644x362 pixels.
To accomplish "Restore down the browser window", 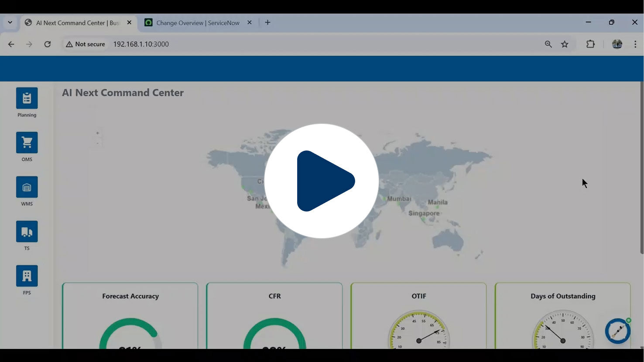I will [612, 22].
